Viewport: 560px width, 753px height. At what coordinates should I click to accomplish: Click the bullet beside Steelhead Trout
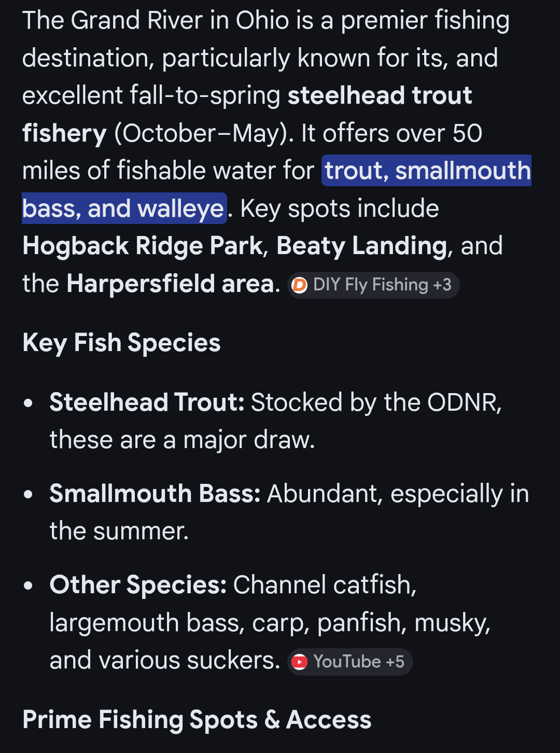tap(29, 403)
